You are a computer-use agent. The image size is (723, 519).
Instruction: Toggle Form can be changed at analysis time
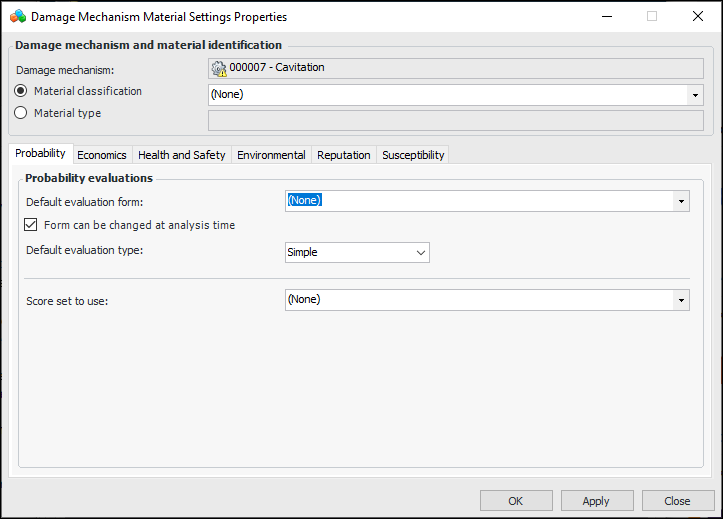point(31,225)
